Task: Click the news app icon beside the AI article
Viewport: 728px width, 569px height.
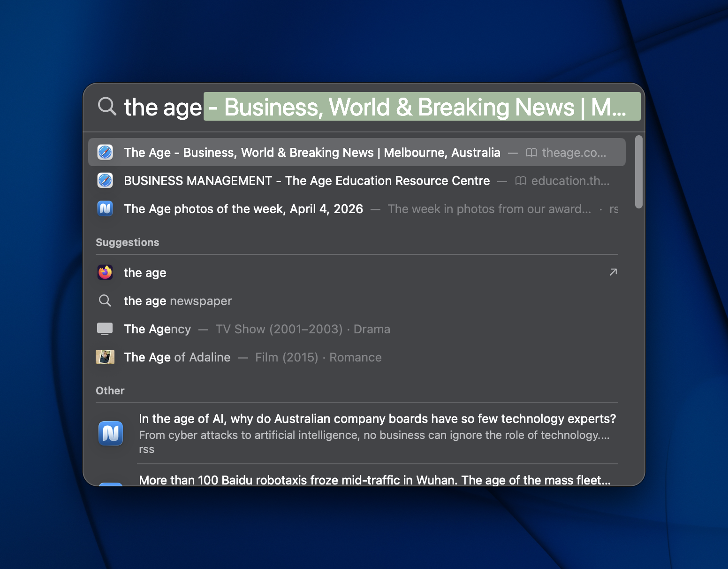Action: pos(111,433)
